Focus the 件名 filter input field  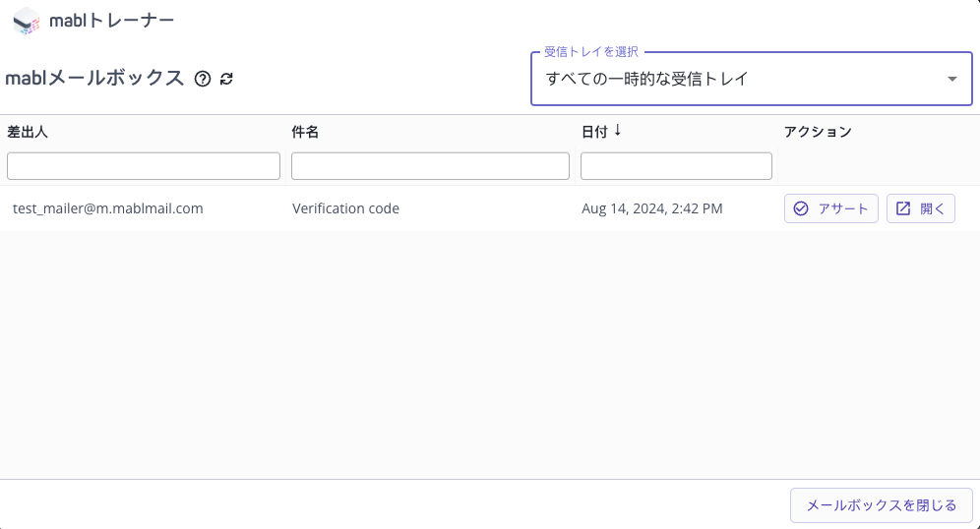coord(430,166)
